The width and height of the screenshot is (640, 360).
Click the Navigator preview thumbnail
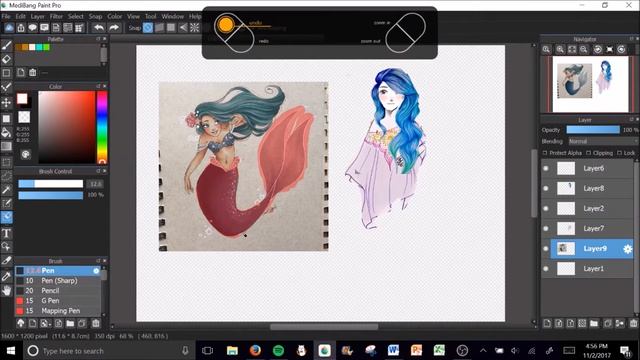tap(590, 84)
